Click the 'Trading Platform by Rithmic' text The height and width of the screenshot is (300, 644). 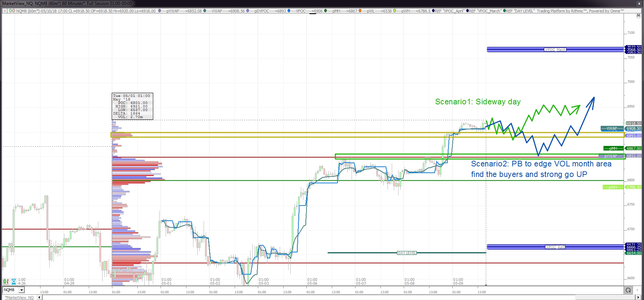pos(562,11)
